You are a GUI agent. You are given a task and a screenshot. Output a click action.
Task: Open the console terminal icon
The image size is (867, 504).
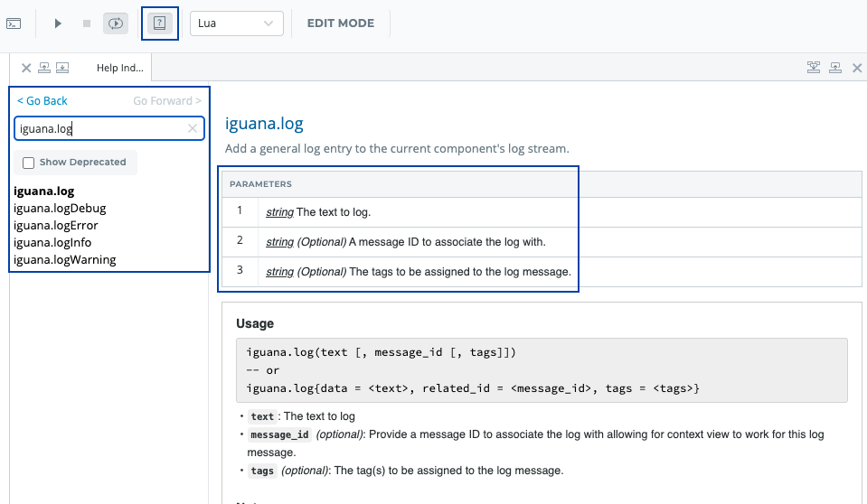tap(14, 23)
